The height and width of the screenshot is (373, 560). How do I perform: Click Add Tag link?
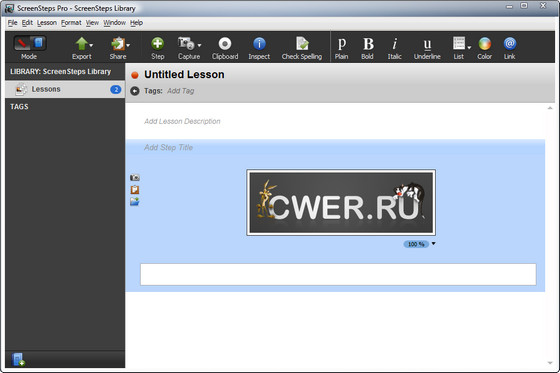(x=180, y=91)
